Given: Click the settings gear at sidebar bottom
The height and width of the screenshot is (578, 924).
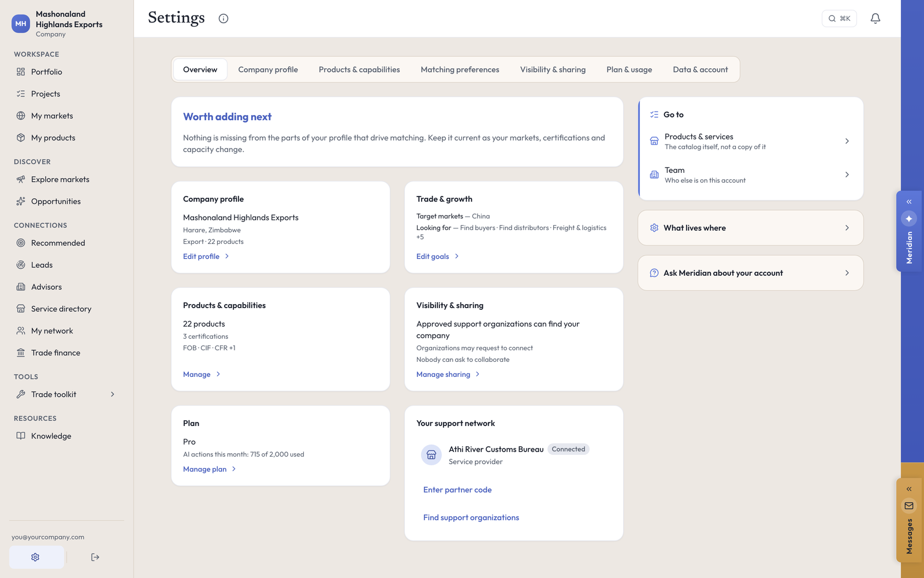Looking at the screenshot, I should click(x=36, y=557).
